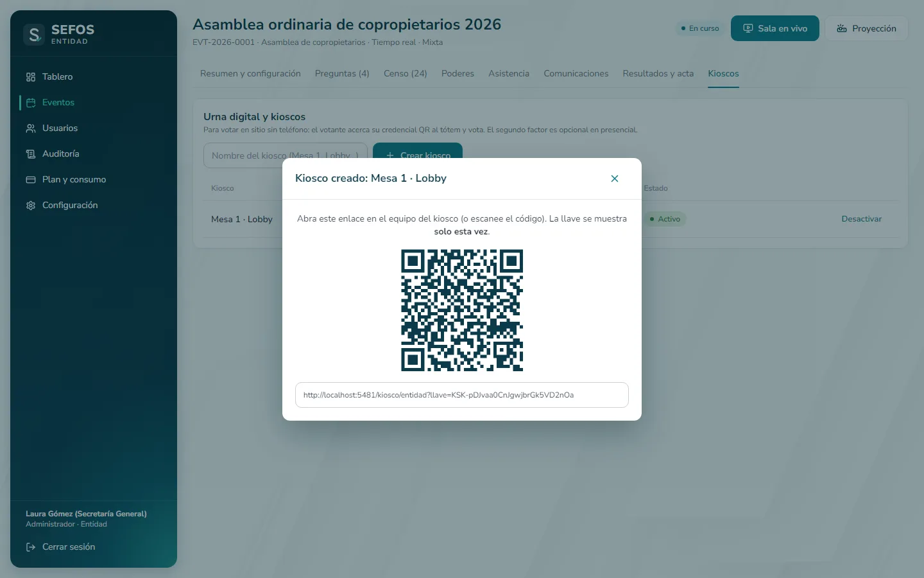Close the Kiosco creado dialog

[615, 179]
